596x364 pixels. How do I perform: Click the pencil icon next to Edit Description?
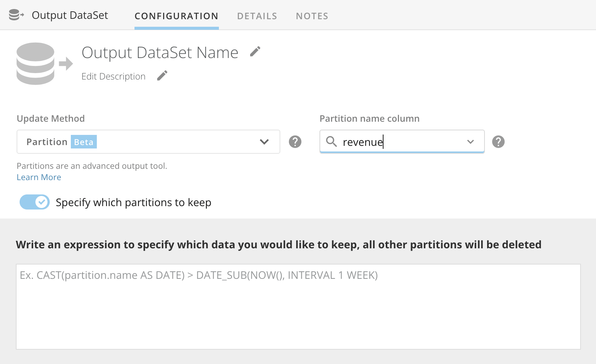162,76
